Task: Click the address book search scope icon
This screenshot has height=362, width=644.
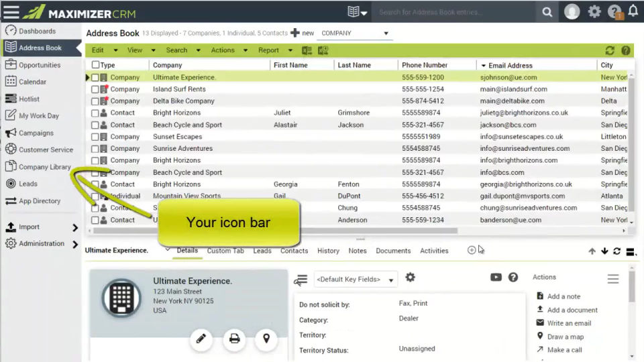Action: pos(356,12)
